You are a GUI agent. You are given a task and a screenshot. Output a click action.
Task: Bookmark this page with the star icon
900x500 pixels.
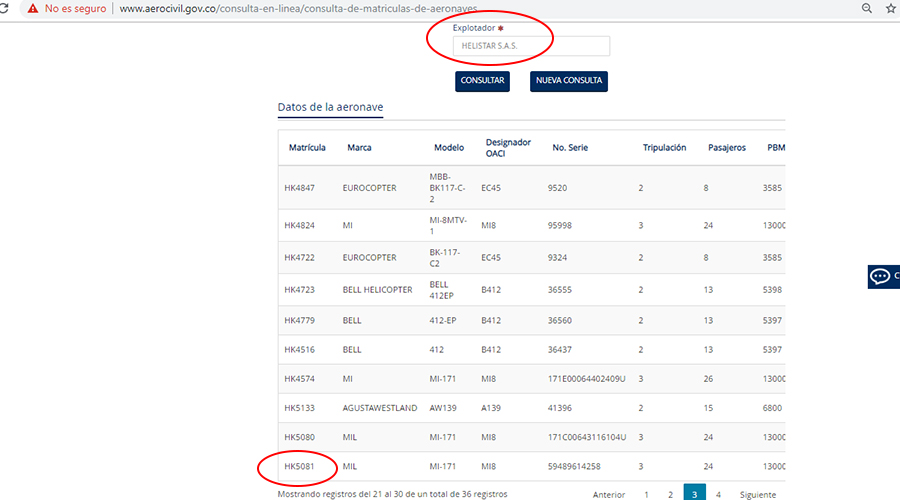click(x=891, y=8)
